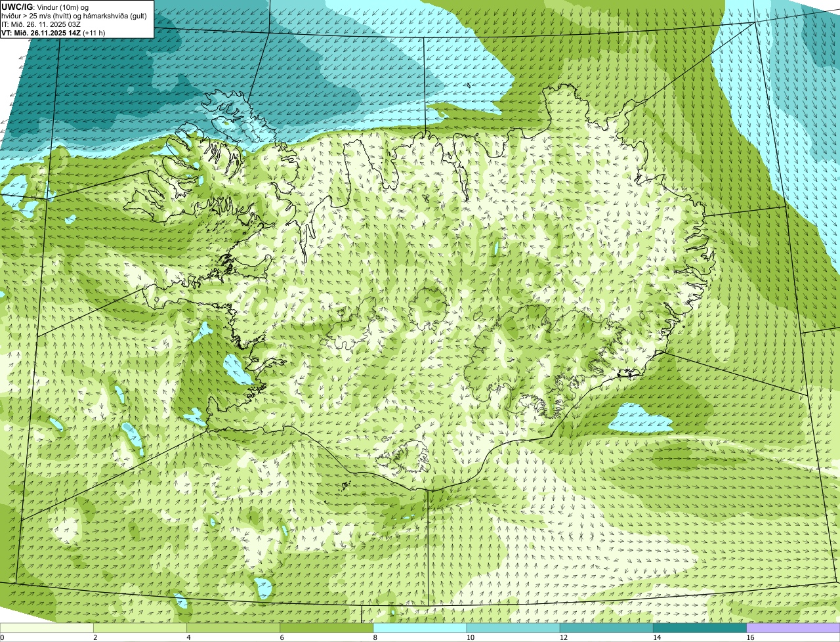Image resolution: width=840 pixels, height=642 pixels.
Task: Select the lavender above-16 m/s swatch
Action: [x=793, y=628]
